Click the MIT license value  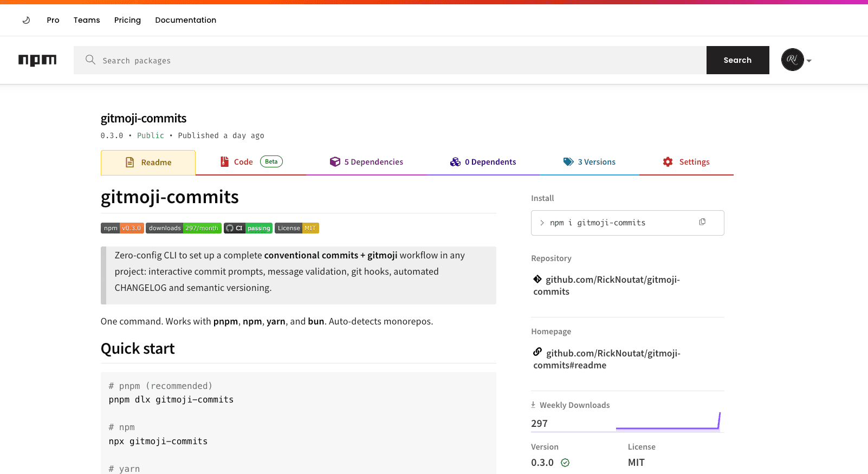[x=636, y=463]
